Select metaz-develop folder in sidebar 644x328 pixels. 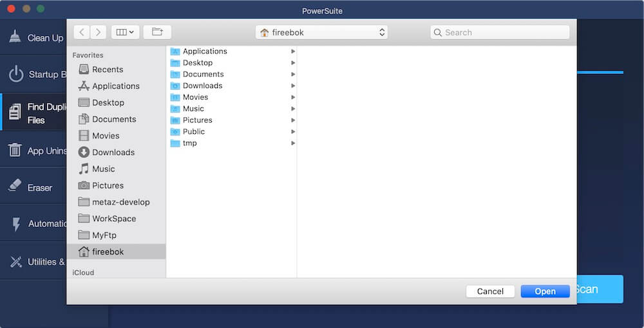[x=116, y=202]
